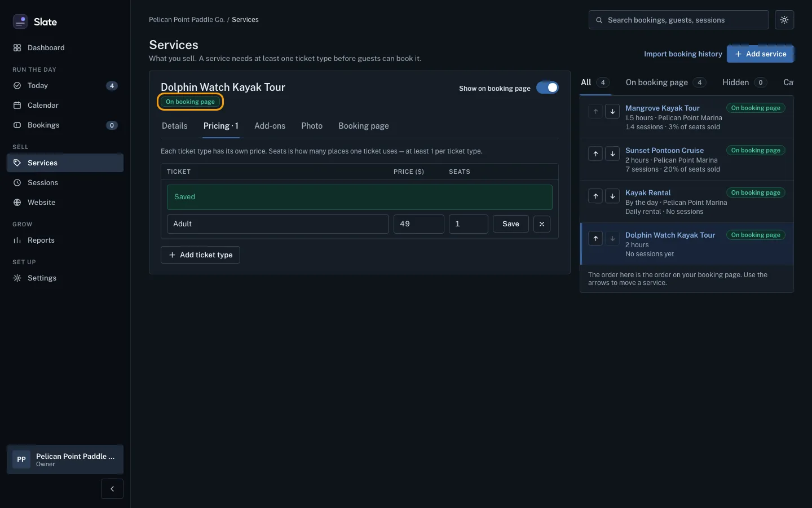Select the On booking page filter tab
The image size is (812, 508).
[x=666, y=82]
